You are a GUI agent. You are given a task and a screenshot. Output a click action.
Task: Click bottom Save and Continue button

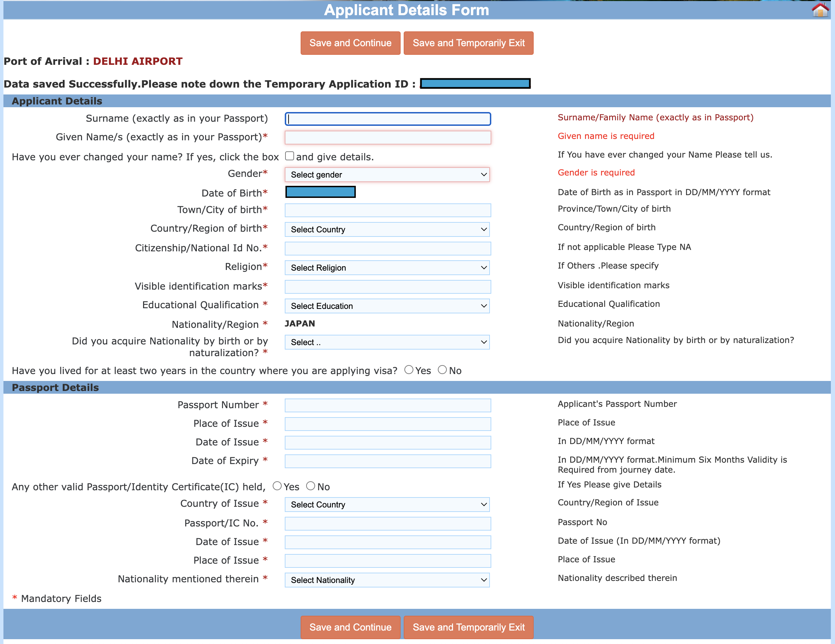point(350,627)
